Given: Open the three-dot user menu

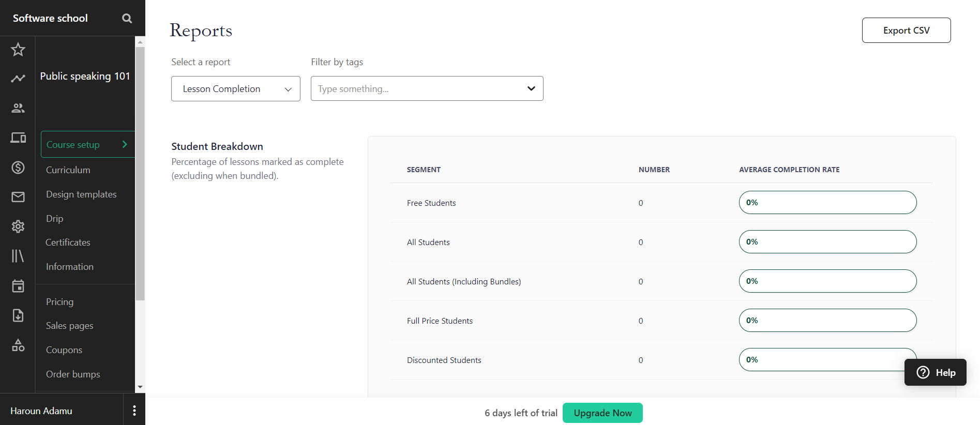Looking at the screenshot, I should (x=134, y=411).
